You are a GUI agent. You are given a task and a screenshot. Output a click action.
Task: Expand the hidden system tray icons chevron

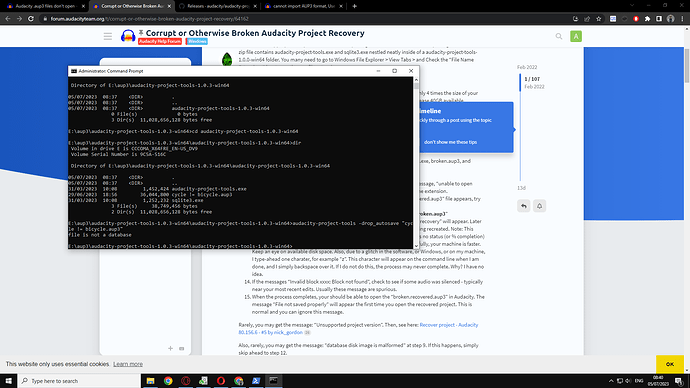pyautogui.click(x=611, y=381)
